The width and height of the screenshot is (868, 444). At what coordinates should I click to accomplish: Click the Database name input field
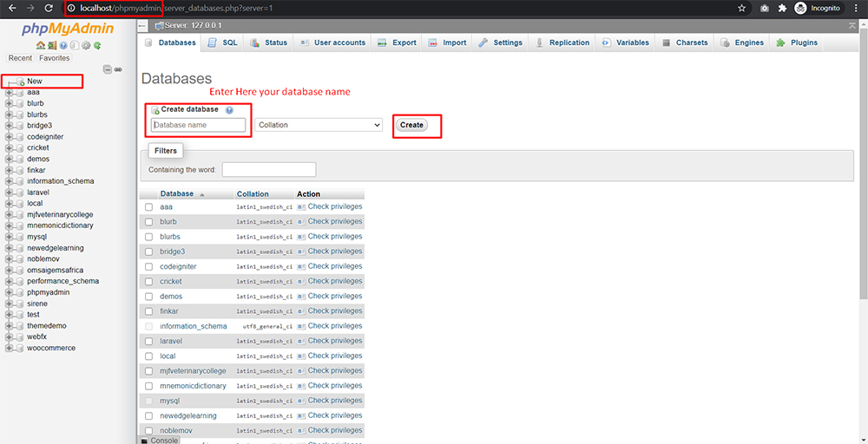tap(198, 125)
